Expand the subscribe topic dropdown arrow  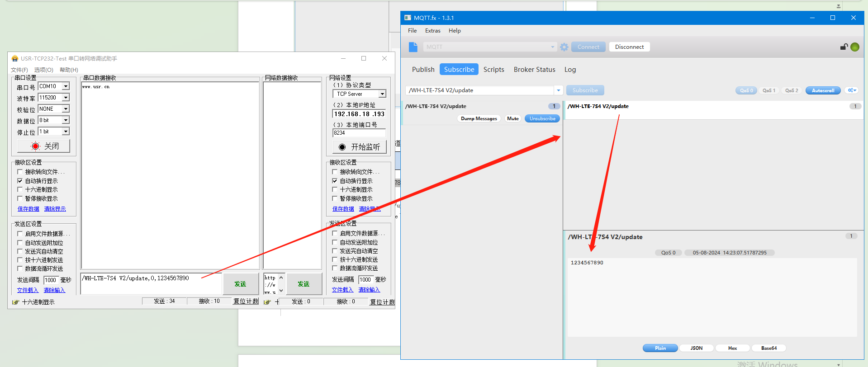click(559, 90)
